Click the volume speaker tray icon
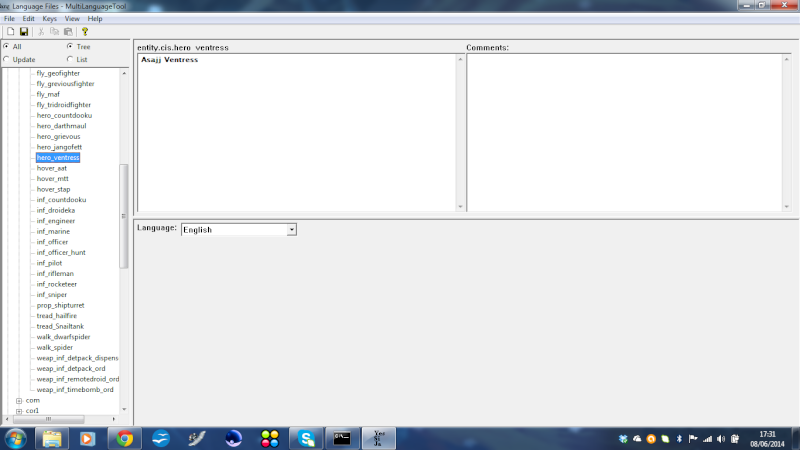 click(x=720, y=439)
